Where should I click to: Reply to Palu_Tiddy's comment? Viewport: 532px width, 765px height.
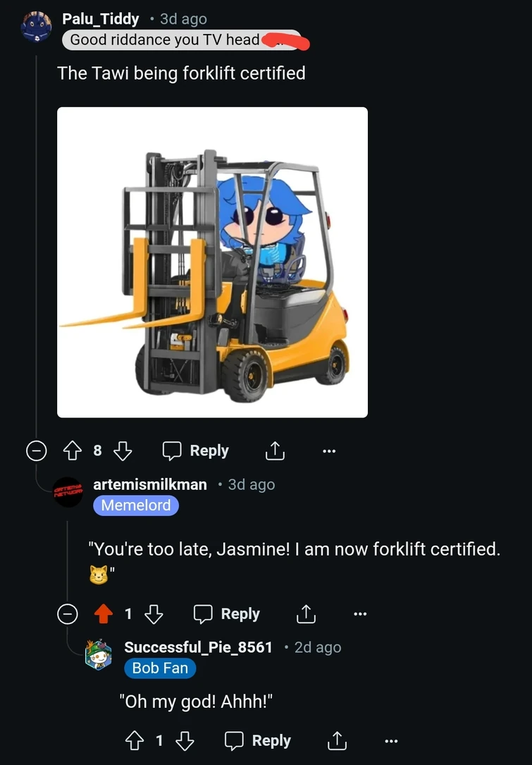(196, 451)
